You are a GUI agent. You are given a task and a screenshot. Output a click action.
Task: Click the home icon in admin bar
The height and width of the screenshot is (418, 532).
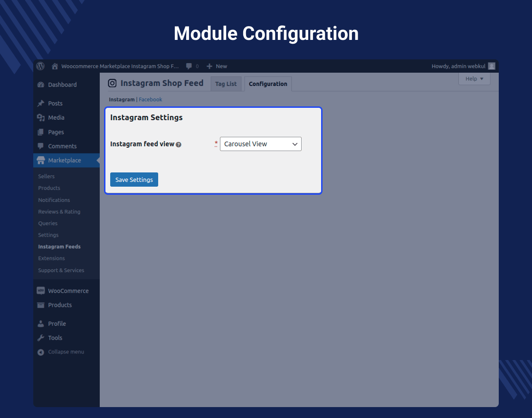[x=55, y=66]
